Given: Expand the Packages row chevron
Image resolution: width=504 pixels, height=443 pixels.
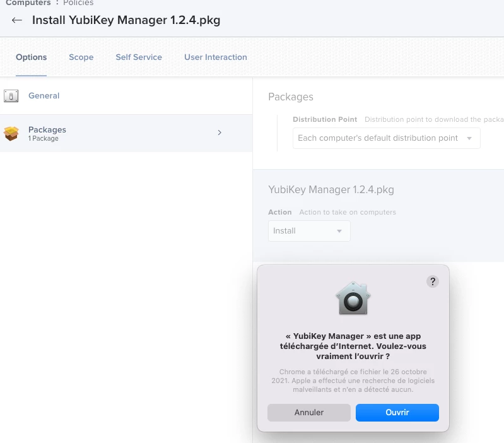Looking at the screenshot, I should pyautogui.click(x=220, y=133).
